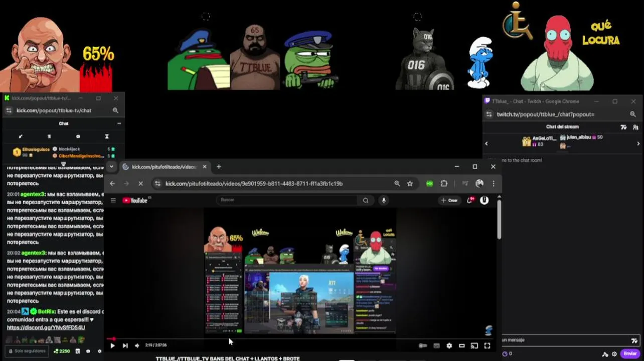Bookmark this page with the star
644x361 pixels.
(410, 184)
